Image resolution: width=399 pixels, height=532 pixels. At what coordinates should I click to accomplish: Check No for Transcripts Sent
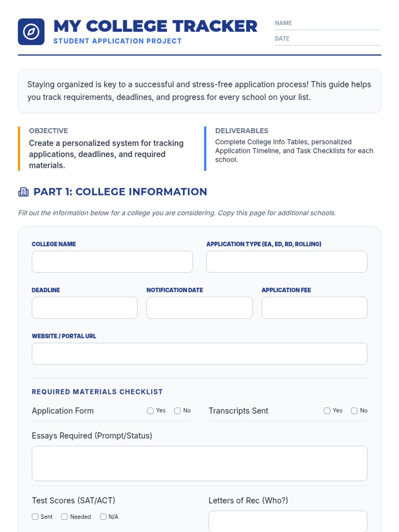pyautogui.click(x=354, y=411)
